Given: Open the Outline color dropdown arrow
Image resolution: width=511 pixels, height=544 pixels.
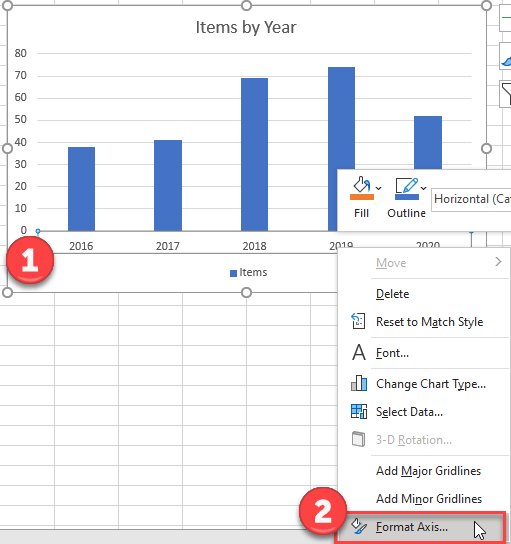Looking at the screenshot, I should tap(423, 188).
